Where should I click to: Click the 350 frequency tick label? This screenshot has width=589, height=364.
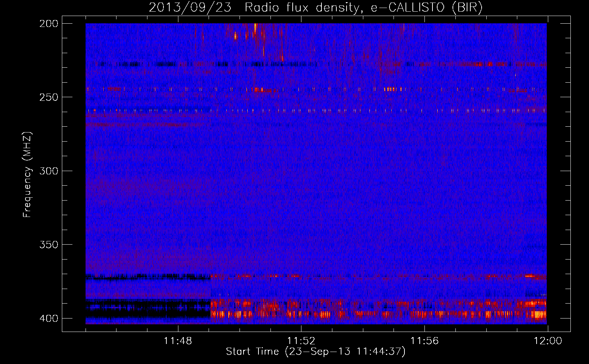pyautogui.click(x=48, y=245)
